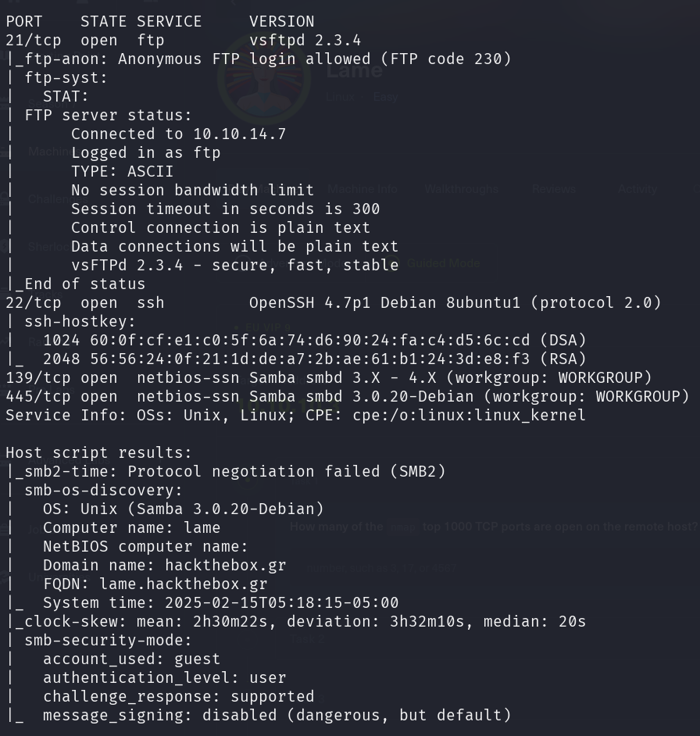Select the Activity tab
This screenshot has width=700, height=736.
click(x=637, y=189)
